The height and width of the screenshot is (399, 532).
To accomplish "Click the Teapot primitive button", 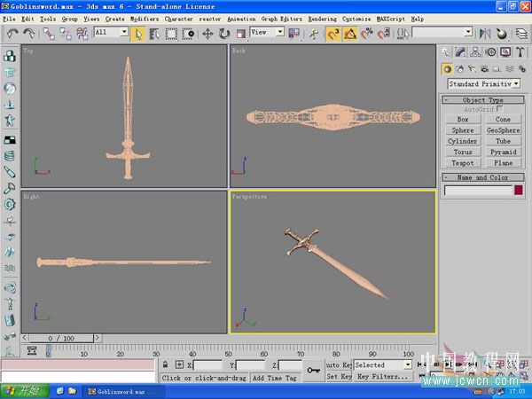I will click(463, 163).
